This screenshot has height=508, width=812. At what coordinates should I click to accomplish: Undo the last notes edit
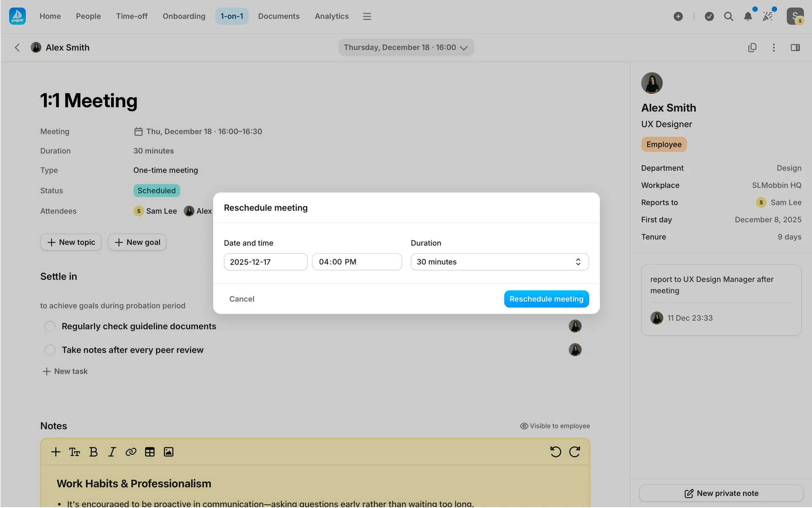pyautogui.click(x=555, y=452)
